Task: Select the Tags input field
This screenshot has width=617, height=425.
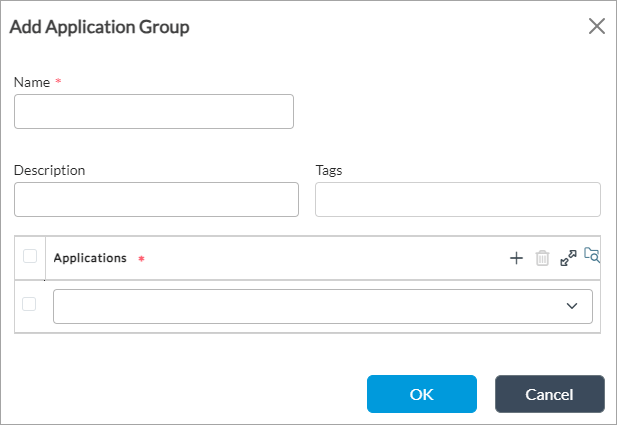Action: coord(457,200)
